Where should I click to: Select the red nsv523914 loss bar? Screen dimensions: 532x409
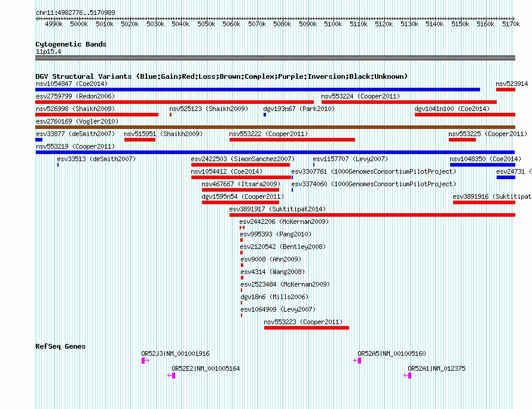(506, 90)
